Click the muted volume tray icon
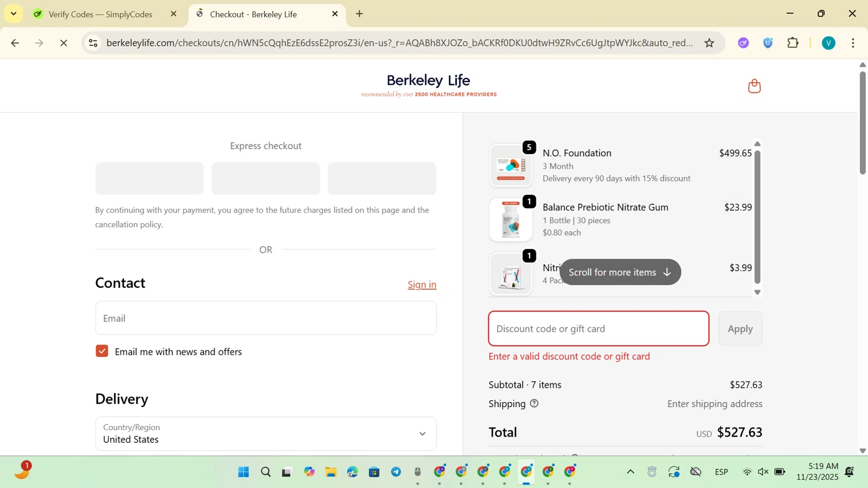Image resolution: width=868 pixels, height=488 pixels. coord(763,472)
